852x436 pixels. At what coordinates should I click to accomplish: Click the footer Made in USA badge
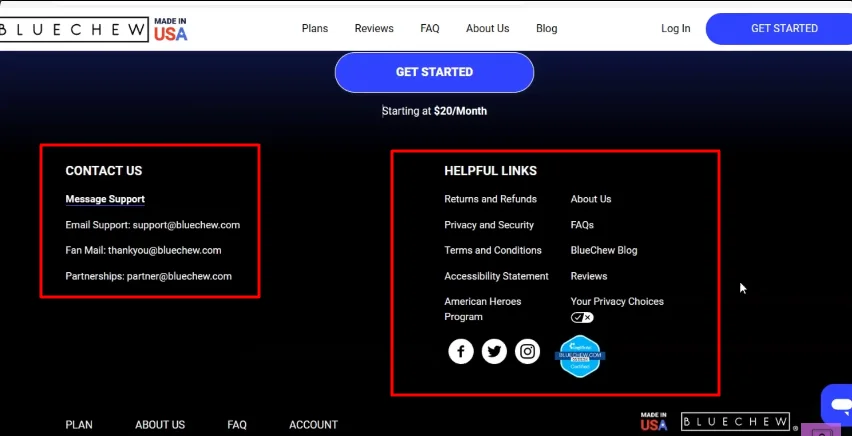(x=654, y=421)
